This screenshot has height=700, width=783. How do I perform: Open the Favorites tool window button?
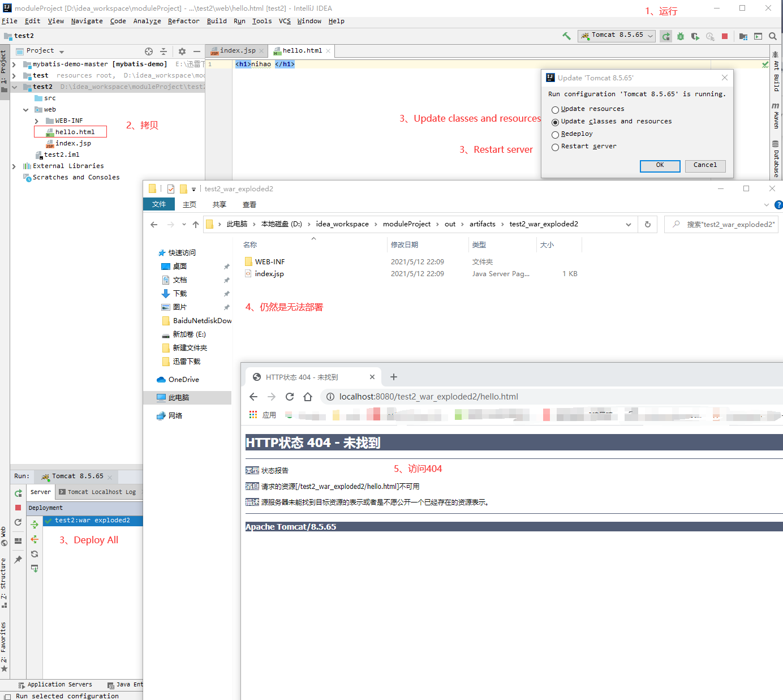3,647
